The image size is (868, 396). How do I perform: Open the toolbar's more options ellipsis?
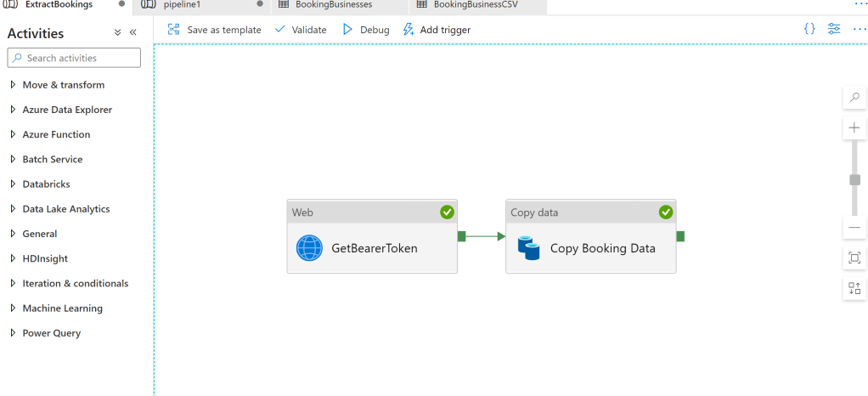click(860, 30)
